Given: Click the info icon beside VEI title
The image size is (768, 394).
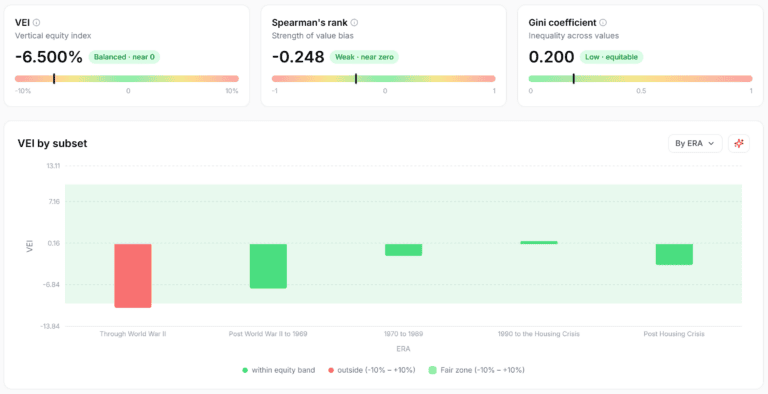Looking at the screenshot, I should 36,23.
